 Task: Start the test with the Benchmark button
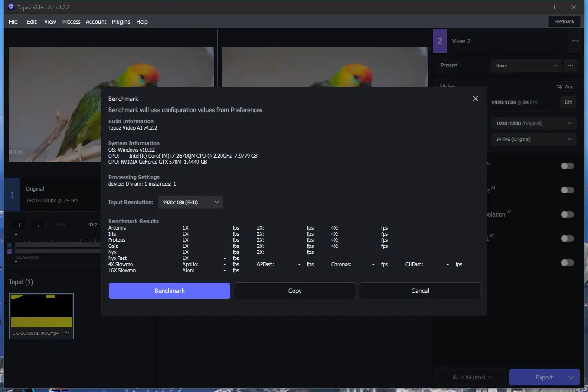pos(170,291)
